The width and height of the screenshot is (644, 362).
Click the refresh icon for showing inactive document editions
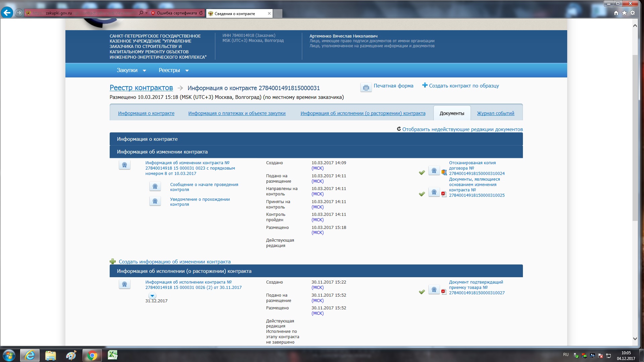tap(399, 129)
